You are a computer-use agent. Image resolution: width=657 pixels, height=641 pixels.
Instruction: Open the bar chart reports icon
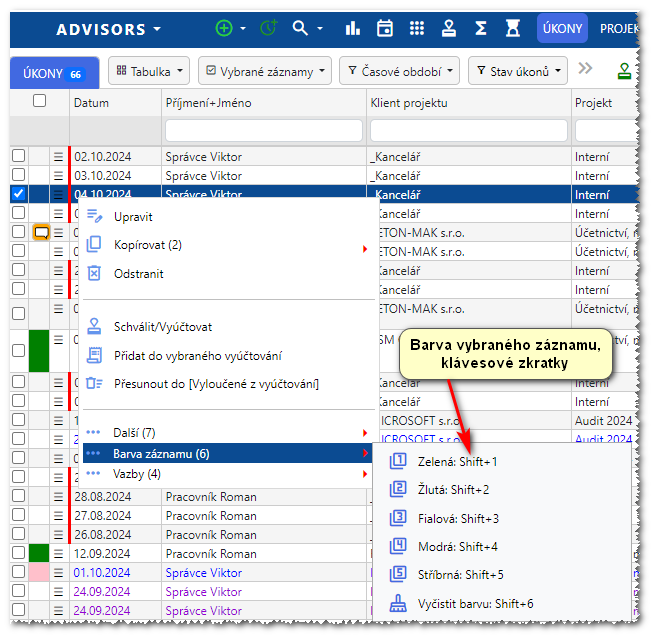[x=352, y=28]
